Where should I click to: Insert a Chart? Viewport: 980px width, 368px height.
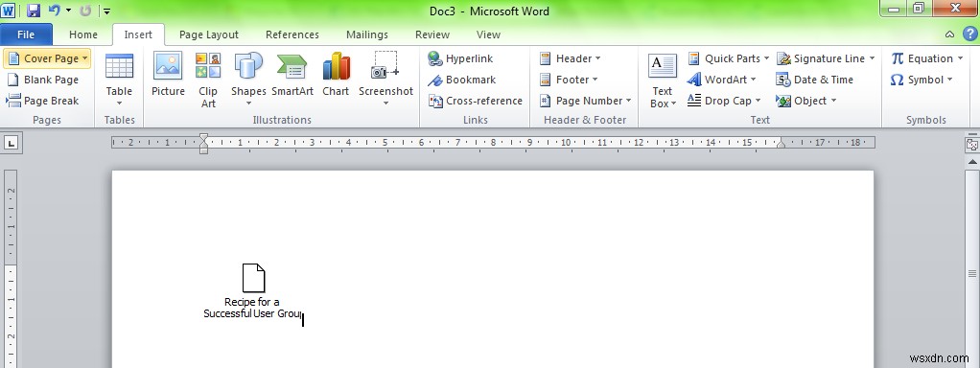tap(336, 75)
